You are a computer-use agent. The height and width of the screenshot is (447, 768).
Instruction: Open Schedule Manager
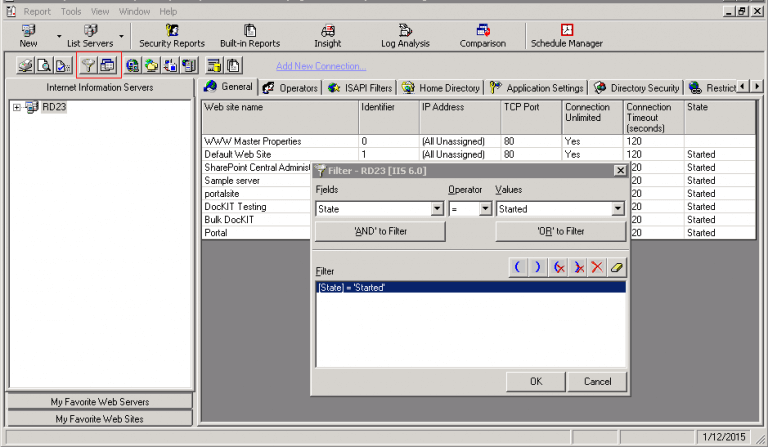tap(567, 36)
